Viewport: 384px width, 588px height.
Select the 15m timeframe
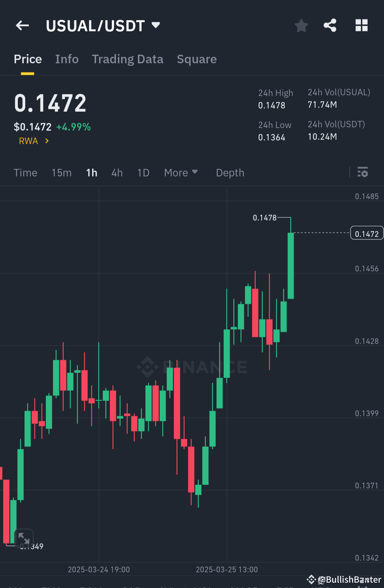pos(61,173)
